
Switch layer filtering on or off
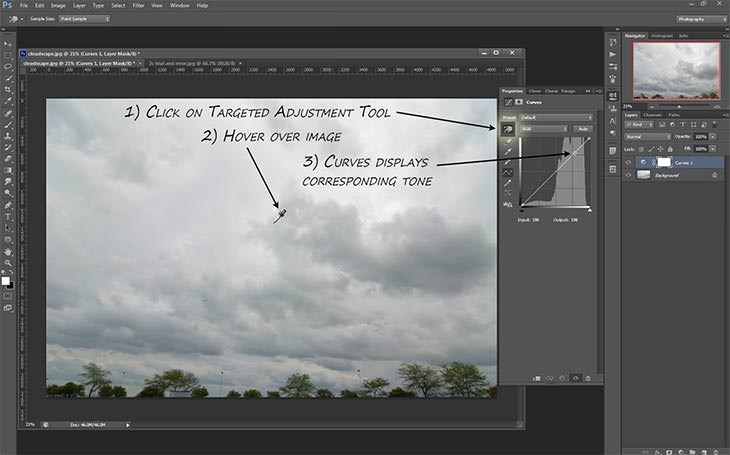[x=715, y=124]
